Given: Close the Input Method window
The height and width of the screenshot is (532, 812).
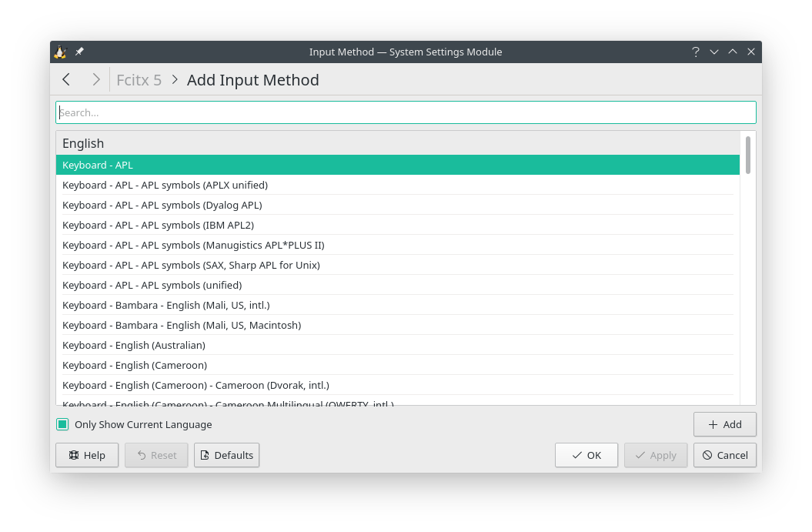Looking at the screenshot, I should click(751, 52).
